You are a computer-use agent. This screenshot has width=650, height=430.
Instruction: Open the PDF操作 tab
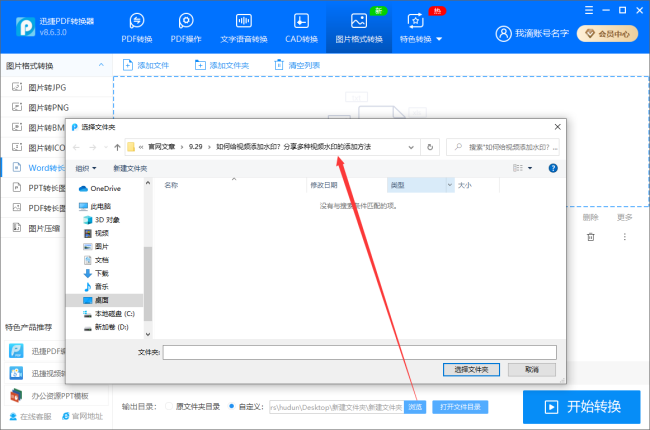[186, 28]
